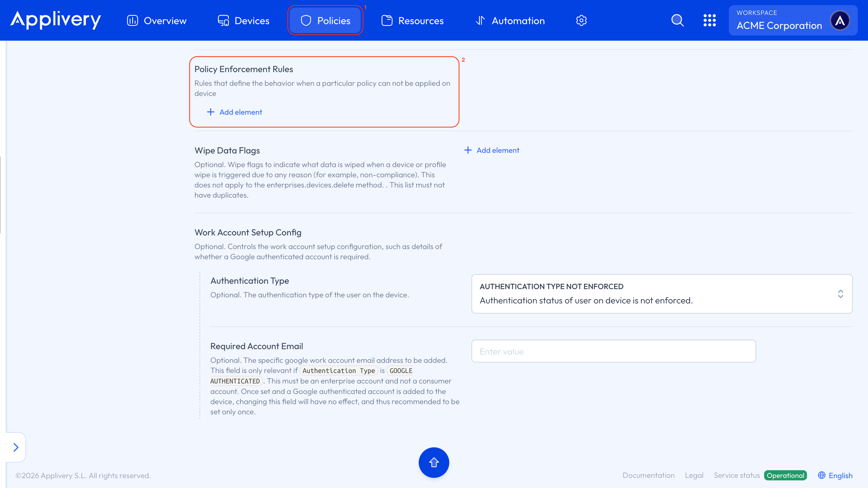The image size is (868, 488).
Task: Click the Applivery logo
Action: (56, 20)
